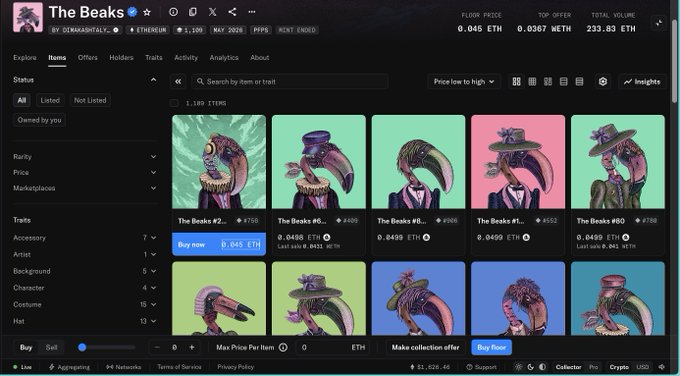Screen dimensions: 680x376
Task: Open the display settings hexagon icon
Action: (x=603, y=82)
